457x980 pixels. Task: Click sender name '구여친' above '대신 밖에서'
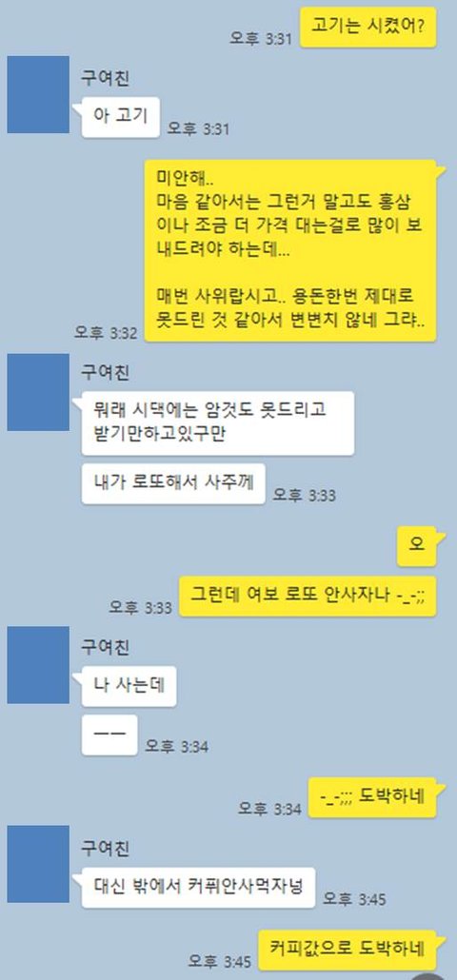pos(105,848)
